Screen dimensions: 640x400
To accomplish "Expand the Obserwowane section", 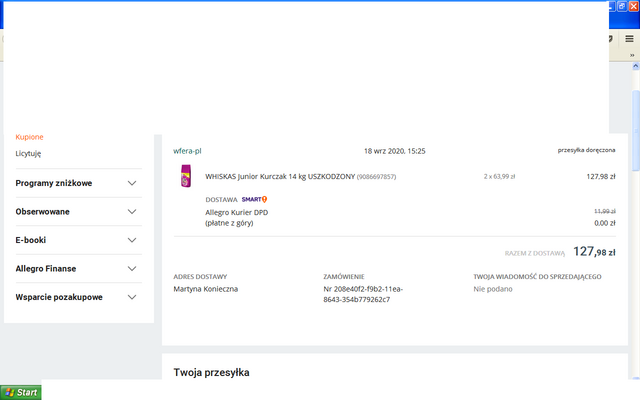I will tap(79, 212).
